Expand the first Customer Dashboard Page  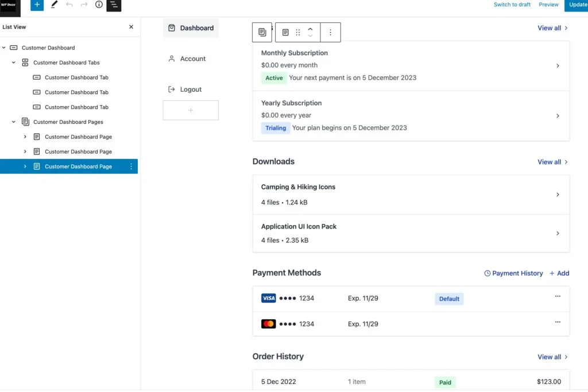coord(25,137)
